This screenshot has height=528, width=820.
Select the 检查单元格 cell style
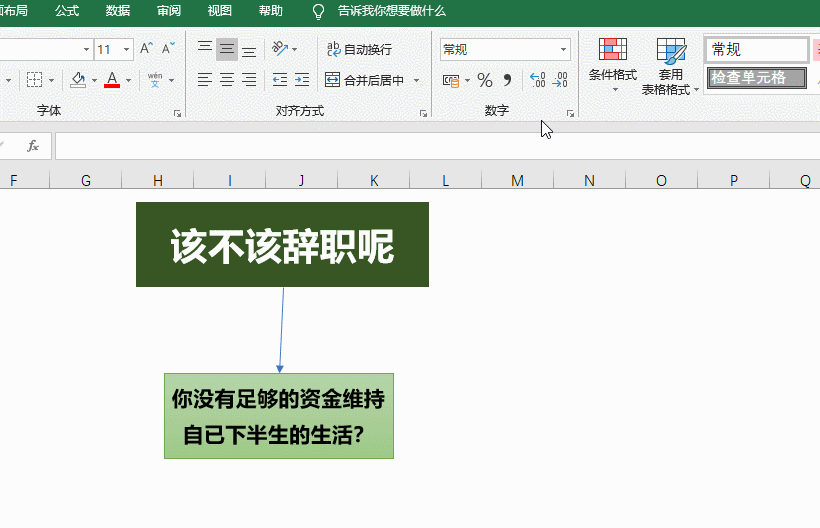(756, 78)
